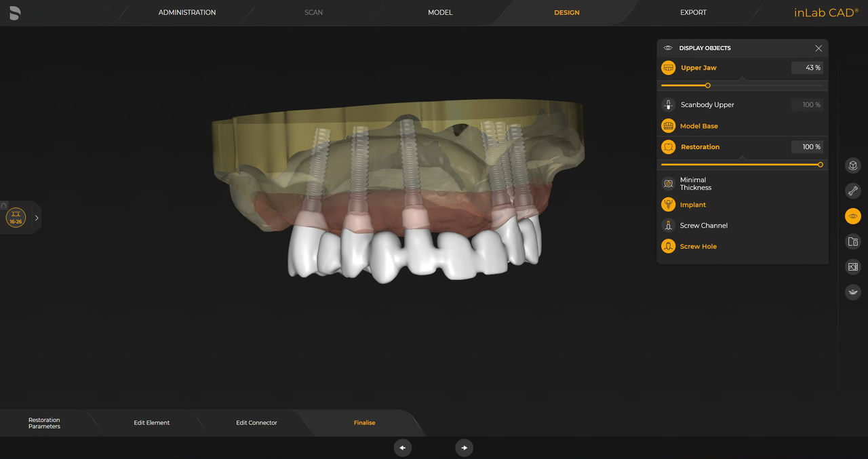Collapse the Display Objects panel
Image resolution: width=868 pixels, height=459 pixels.
coord(818,48)
